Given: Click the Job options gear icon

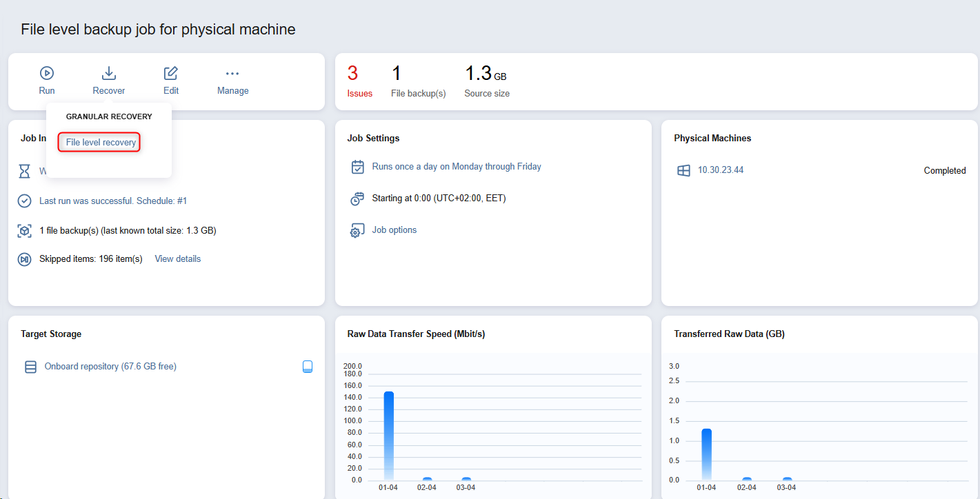Looking at the screenshot, I should (x=357, y=230).
